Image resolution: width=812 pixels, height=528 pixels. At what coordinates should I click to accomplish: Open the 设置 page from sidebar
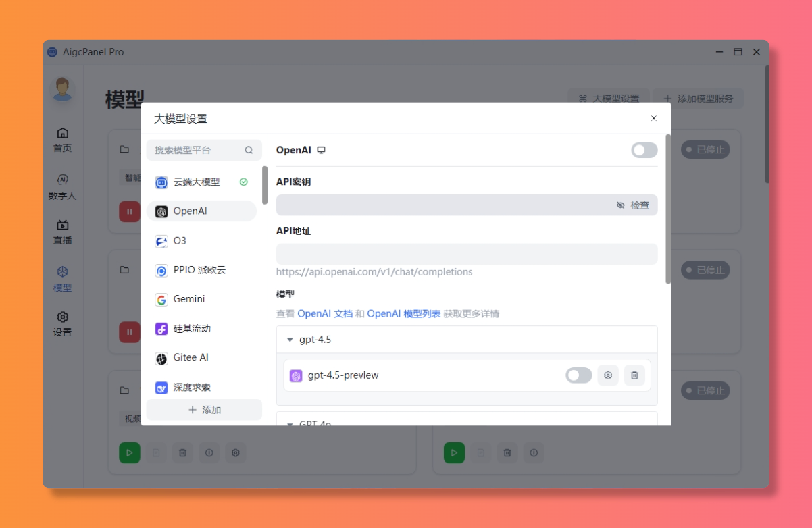[x=62, y=323]
